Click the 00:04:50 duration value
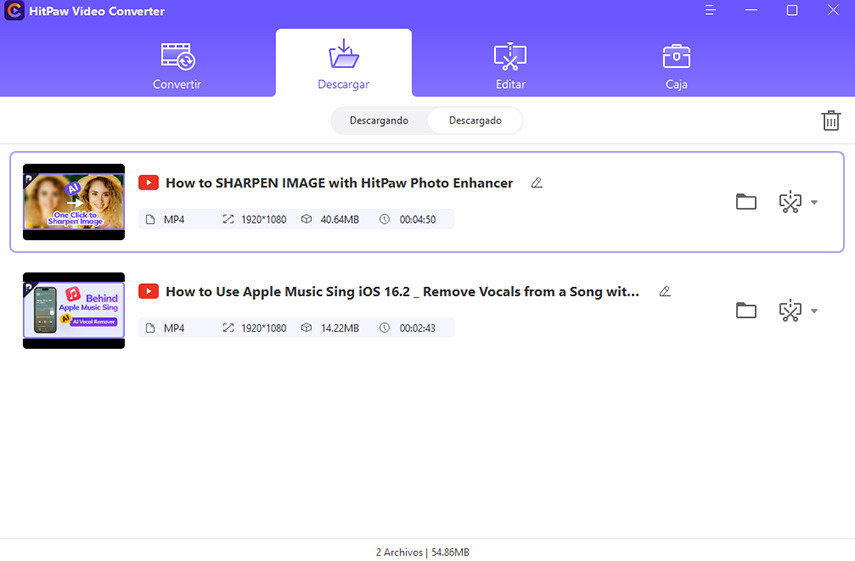The height and width of the screenshot is (561, 855). pyautogui.click(x=418, y=219)
